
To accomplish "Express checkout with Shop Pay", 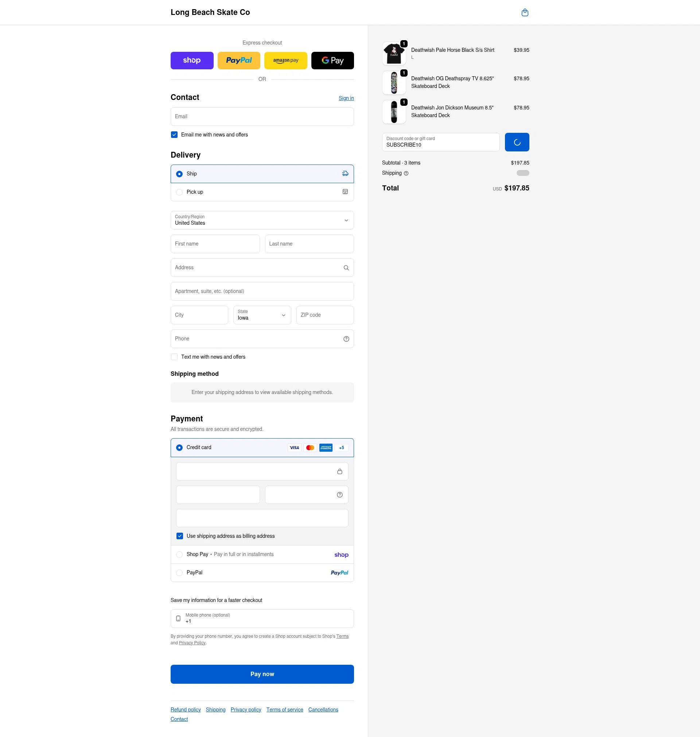I will (x=192, y=60).
